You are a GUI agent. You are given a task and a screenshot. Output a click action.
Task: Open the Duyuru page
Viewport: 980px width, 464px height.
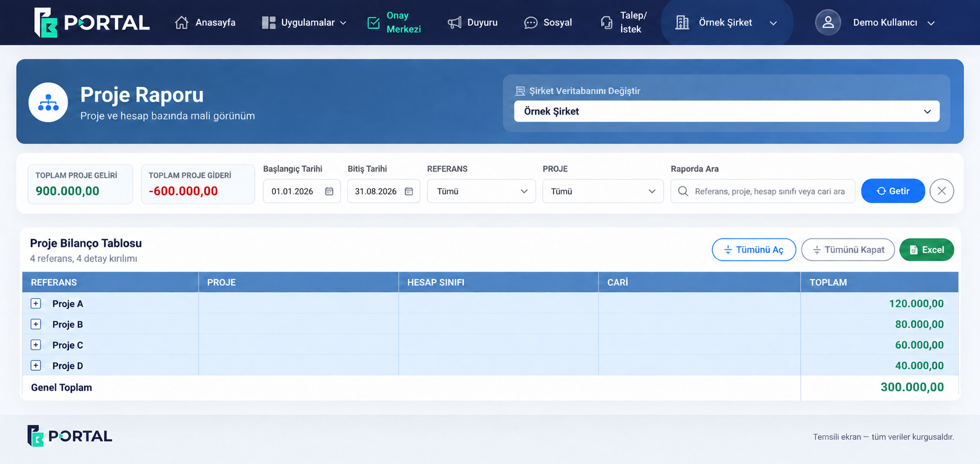click(x=473, y=23)
